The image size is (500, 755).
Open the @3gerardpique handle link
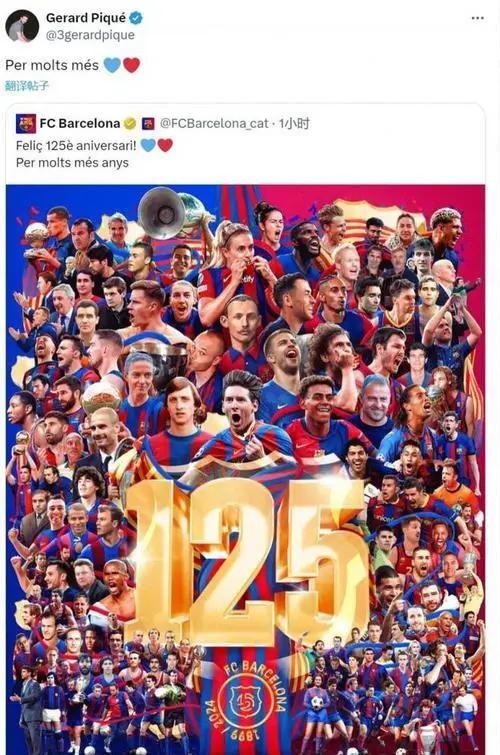point(90,35)
